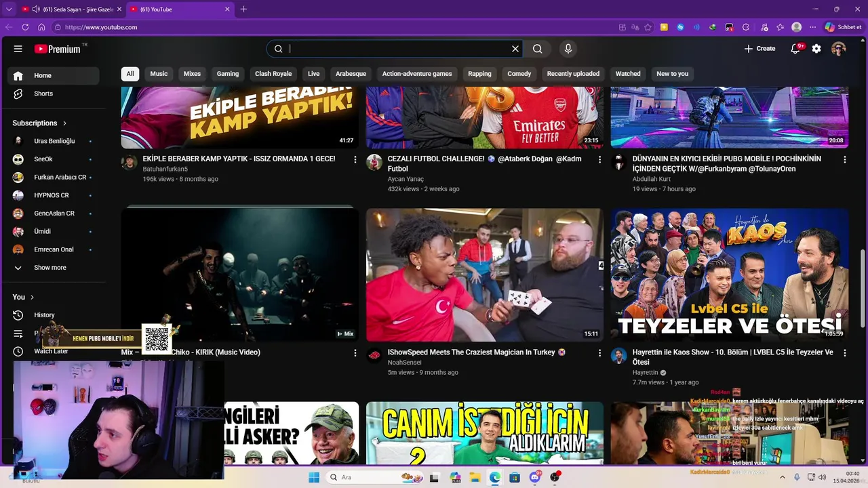The height and width of the screenshot is (488, 868).
Task: Select the Rapping filter chip
Action: [479, 74]
